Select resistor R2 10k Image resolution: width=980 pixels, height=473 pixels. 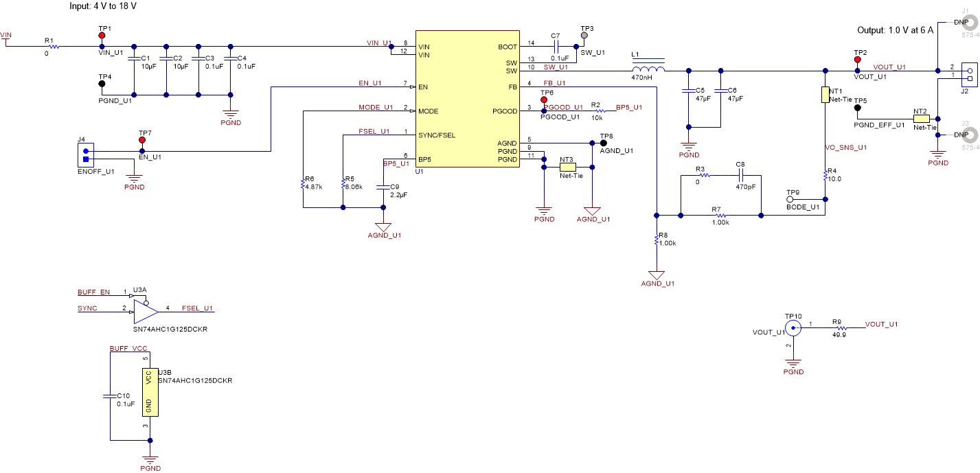pyautogui.click(x=600, y=111)
